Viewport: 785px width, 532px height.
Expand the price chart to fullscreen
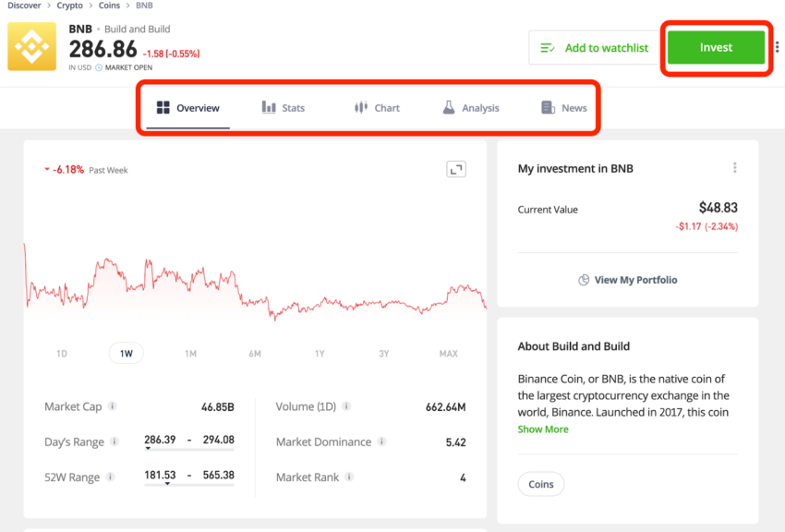(x=456, y=169)
